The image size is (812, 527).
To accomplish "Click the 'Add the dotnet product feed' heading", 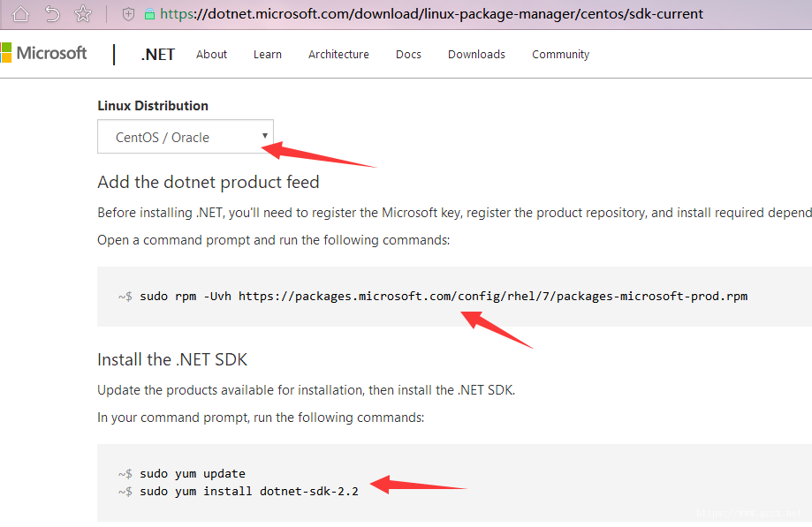I will [x=209, y=182].
